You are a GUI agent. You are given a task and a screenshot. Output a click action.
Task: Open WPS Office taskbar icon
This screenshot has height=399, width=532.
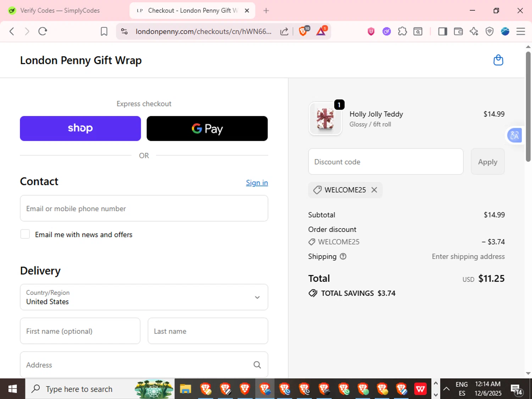click(420, 389)
